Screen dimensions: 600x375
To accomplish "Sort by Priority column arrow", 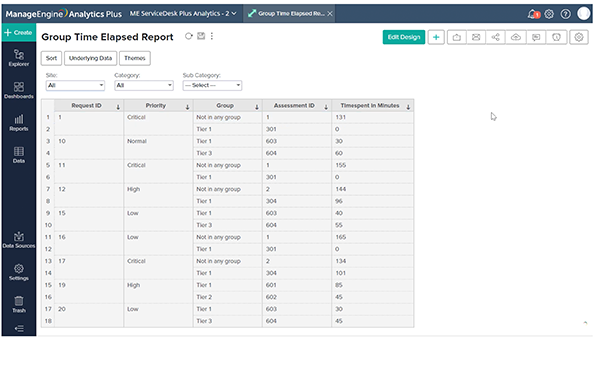I will (188, 107).
